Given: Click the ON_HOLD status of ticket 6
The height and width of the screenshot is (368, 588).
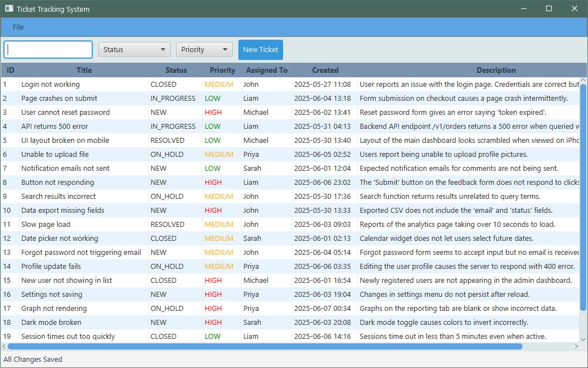Looking at the screenshot, I should tap(167, 155).
